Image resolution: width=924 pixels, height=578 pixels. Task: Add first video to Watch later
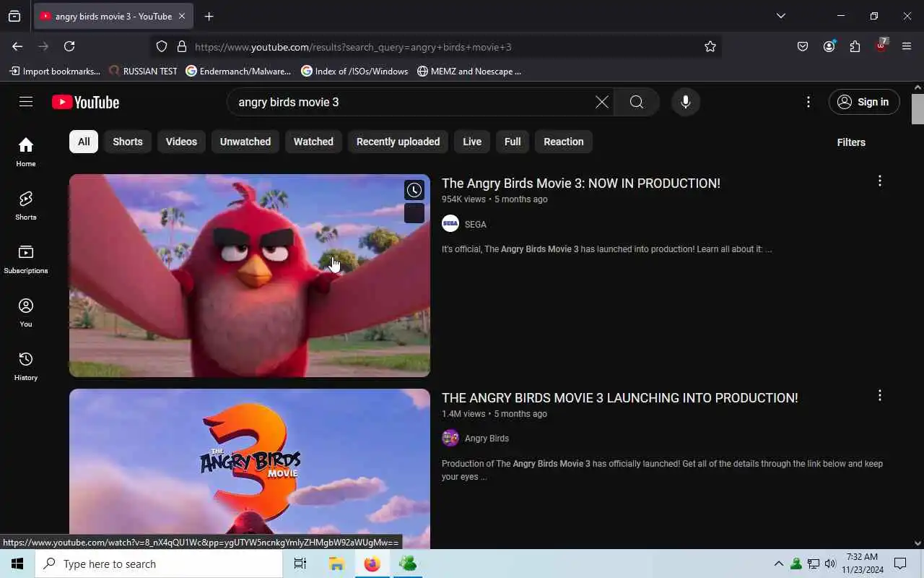point(414,190)
